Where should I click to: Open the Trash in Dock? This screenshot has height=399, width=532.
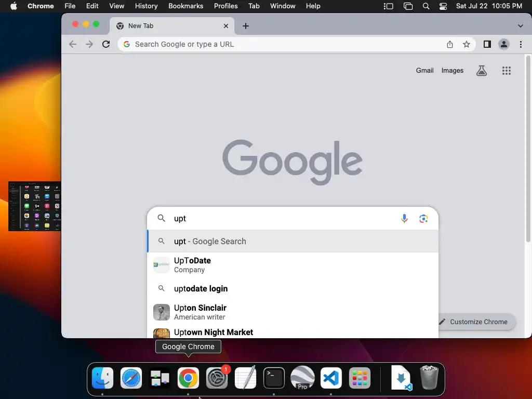429,378
